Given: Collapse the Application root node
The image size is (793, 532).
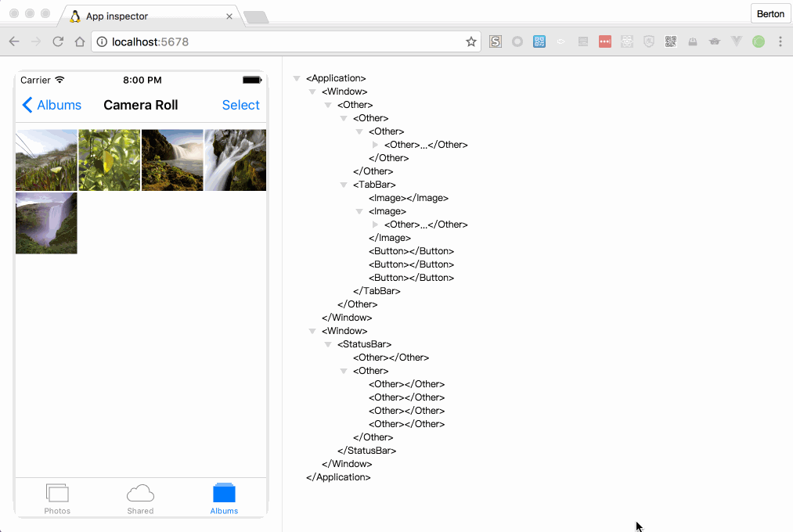Looking at the screenshot, I should click(297, 78).
